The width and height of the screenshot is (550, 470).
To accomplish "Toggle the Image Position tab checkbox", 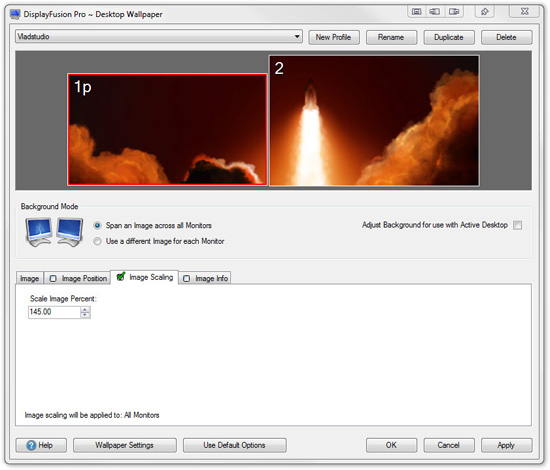I will click(x=53, y=278).
